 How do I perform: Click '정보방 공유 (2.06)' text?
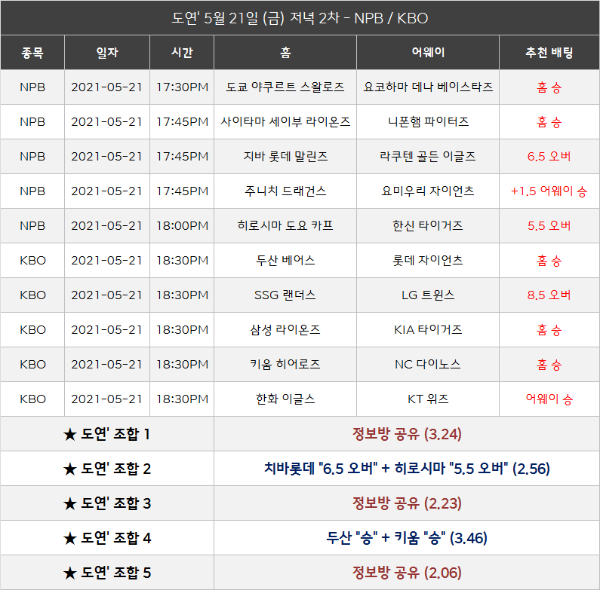(407, 573)
